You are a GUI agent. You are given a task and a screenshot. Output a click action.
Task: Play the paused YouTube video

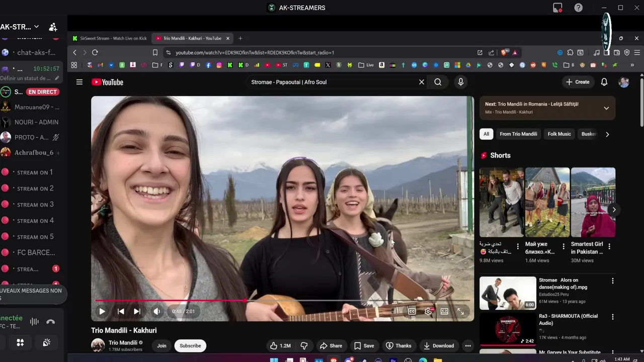[102, 311]
